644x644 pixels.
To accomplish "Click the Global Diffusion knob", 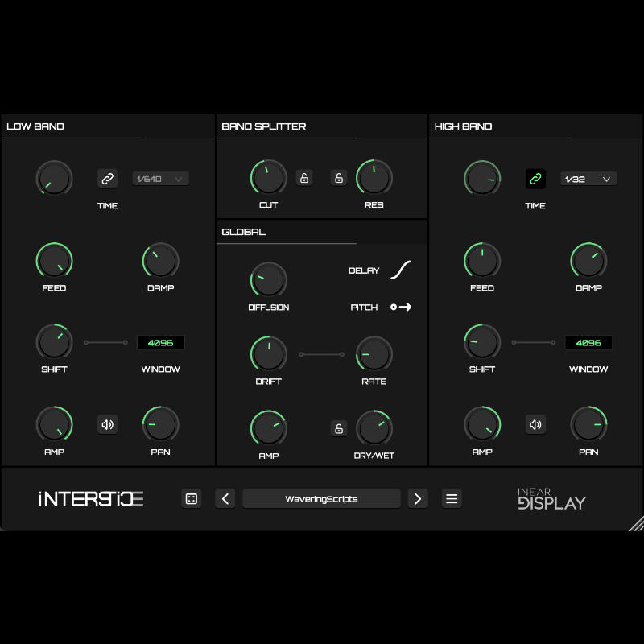I will click(268, 279).
